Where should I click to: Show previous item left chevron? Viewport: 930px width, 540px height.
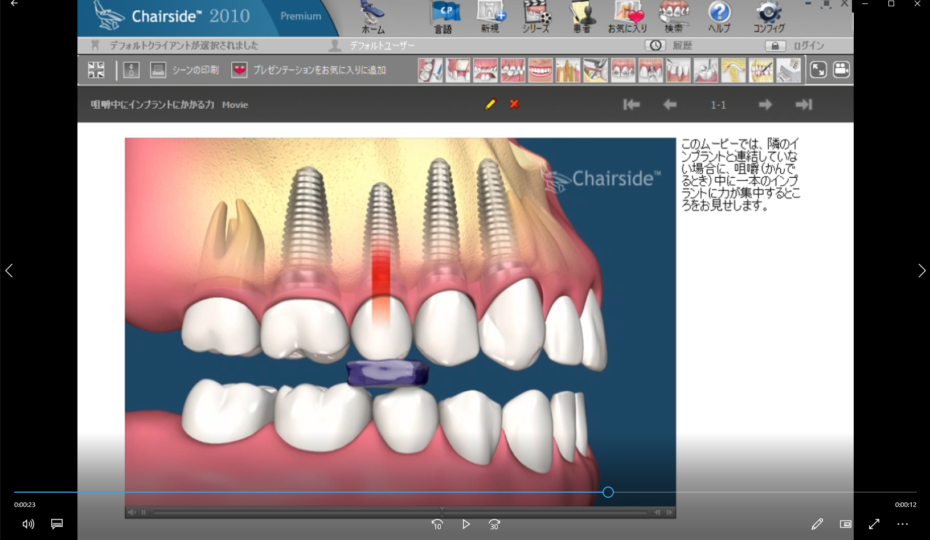tap(9, 271)
